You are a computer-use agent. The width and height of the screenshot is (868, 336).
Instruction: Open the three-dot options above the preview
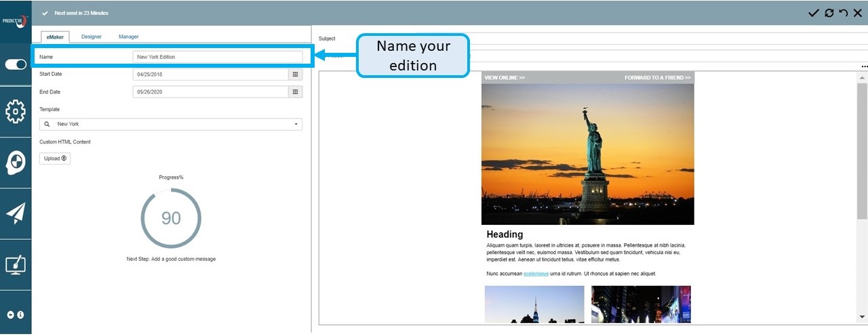tap(864, 66)
